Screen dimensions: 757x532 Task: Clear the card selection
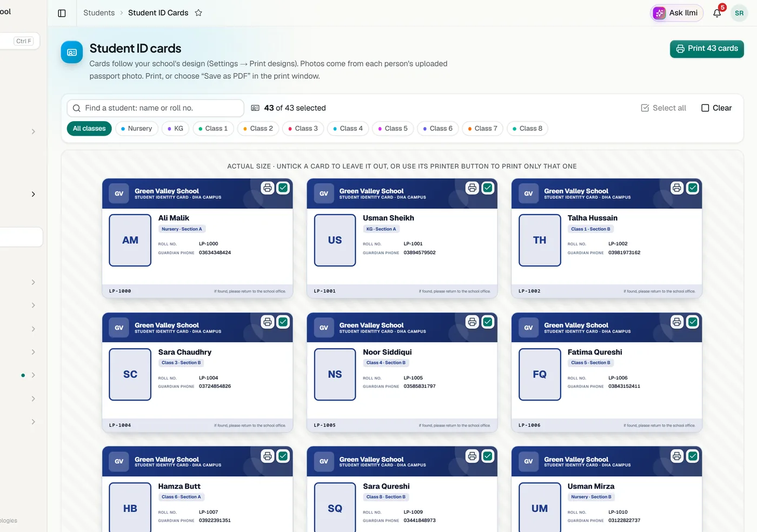pyautogui.click(x=716, y=108)
